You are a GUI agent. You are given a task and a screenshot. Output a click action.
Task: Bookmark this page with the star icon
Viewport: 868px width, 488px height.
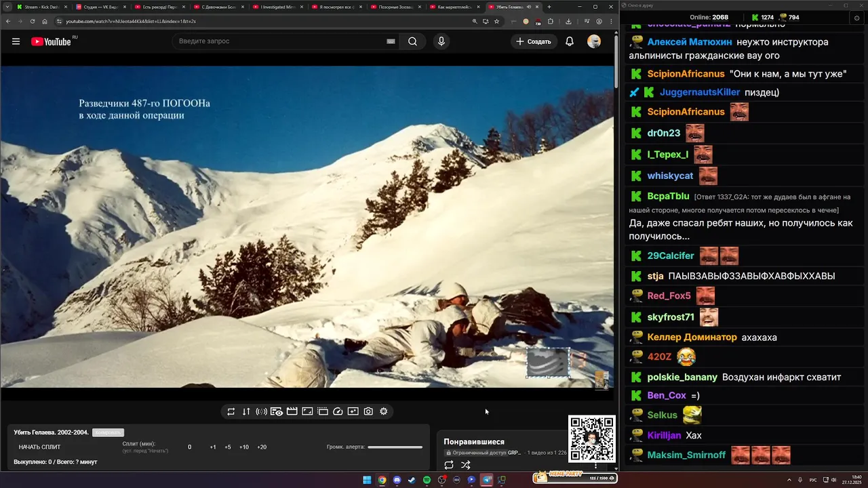click(496, 21)
